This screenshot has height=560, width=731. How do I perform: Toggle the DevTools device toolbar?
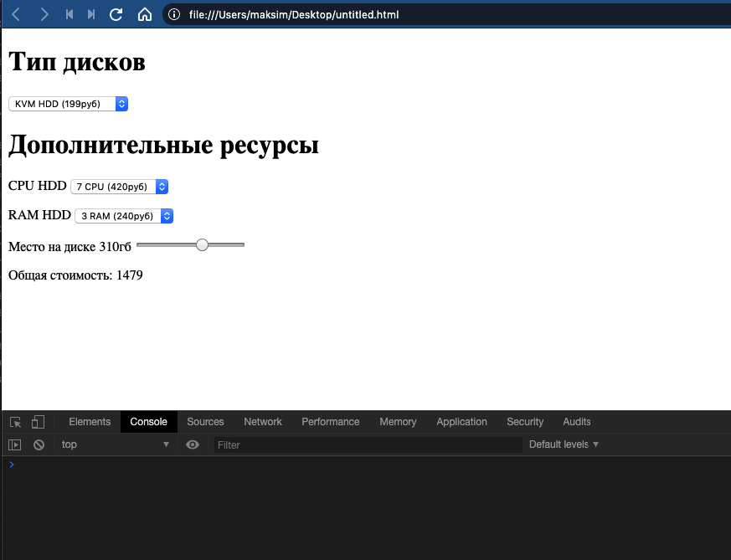point(38,422)
